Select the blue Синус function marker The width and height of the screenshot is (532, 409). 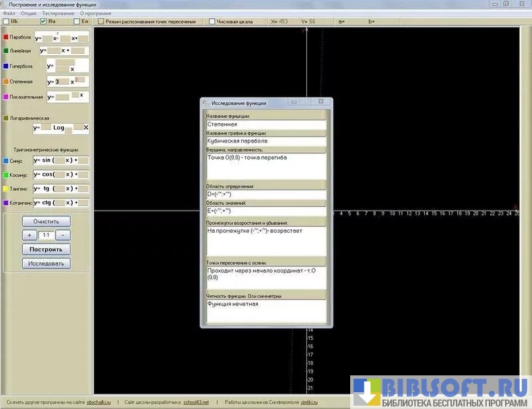[6, 161]
